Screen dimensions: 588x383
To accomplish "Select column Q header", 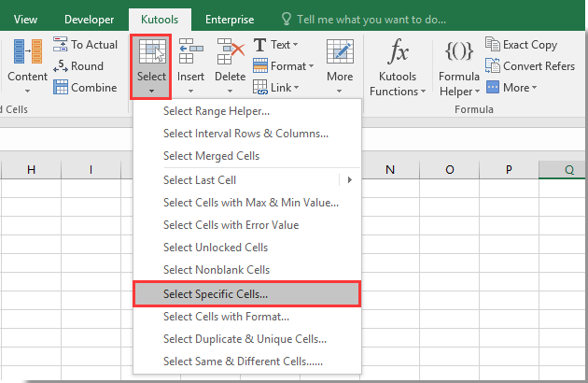I will (568, 169).
